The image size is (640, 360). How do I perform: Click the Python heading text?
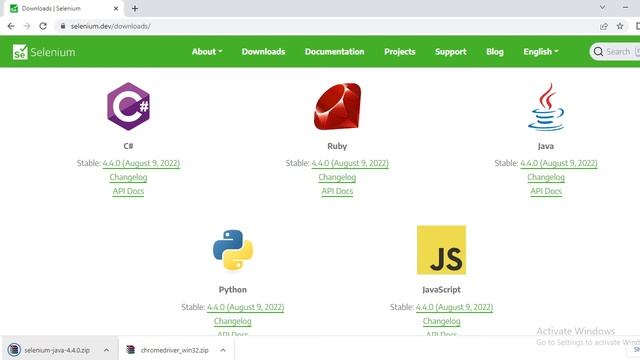[x=233, y=290]
